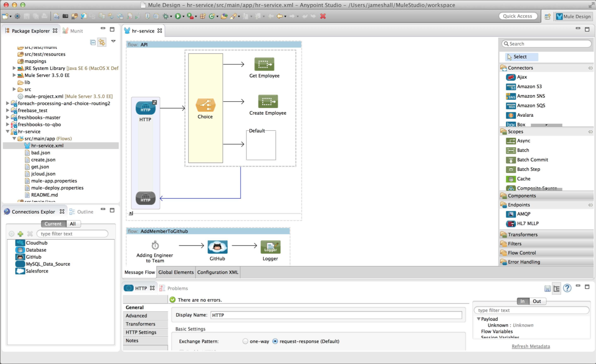This screenshot has height=364, width=596.
Task: Expand the freebase_test project
Action: click(8, 110)
